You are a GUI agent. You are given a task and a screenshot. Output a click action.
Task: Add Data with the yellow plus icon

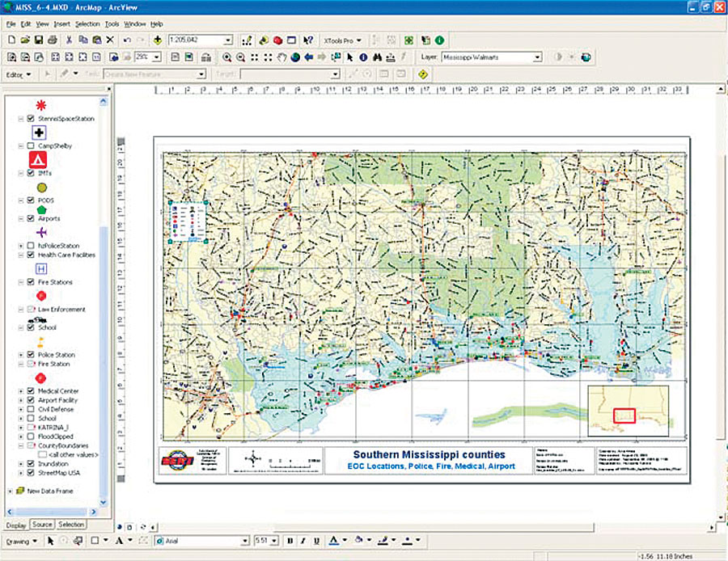pos(158,40)
